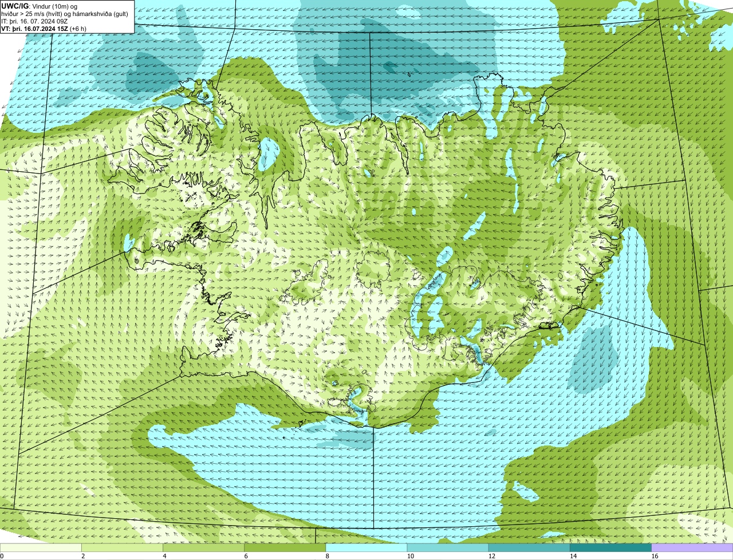Click the legend scale label '12'

491,556
